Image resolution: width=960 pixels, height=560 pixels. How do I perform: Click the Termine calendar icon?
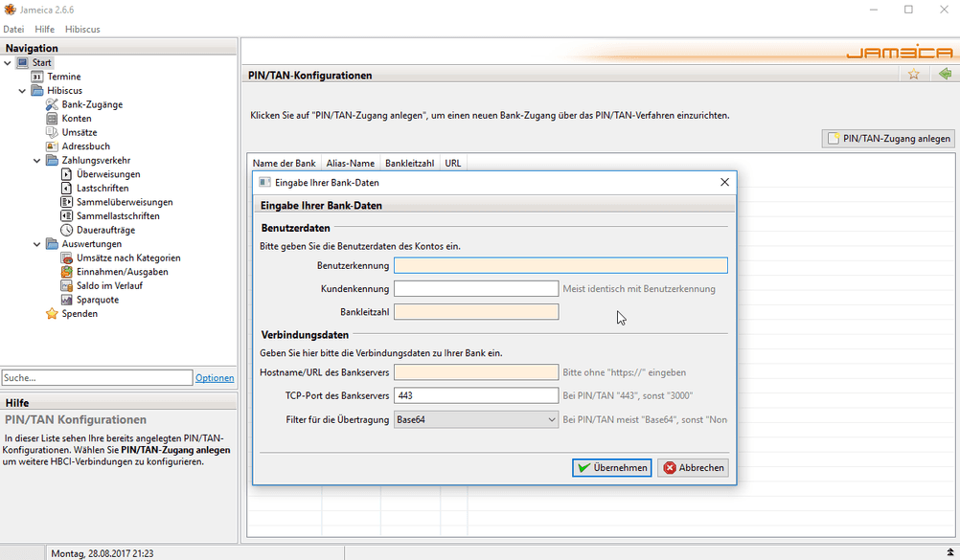click(37, 77)
